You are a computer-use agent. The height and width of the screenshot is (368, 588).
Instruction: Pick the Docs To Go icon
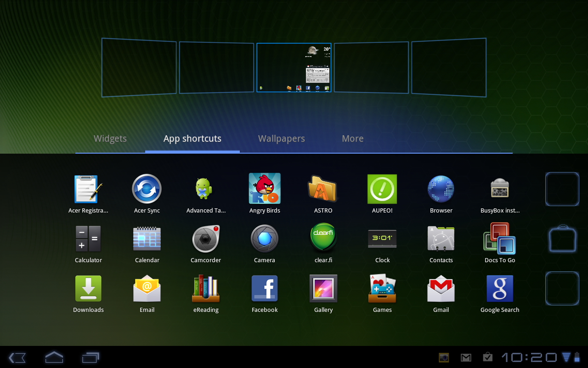(x=500, y=238)
